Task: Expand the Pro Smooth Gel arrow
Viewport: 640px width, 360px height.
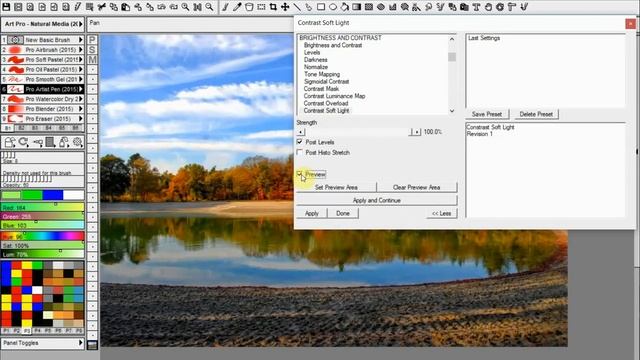Action: click(x=81, y=79)
